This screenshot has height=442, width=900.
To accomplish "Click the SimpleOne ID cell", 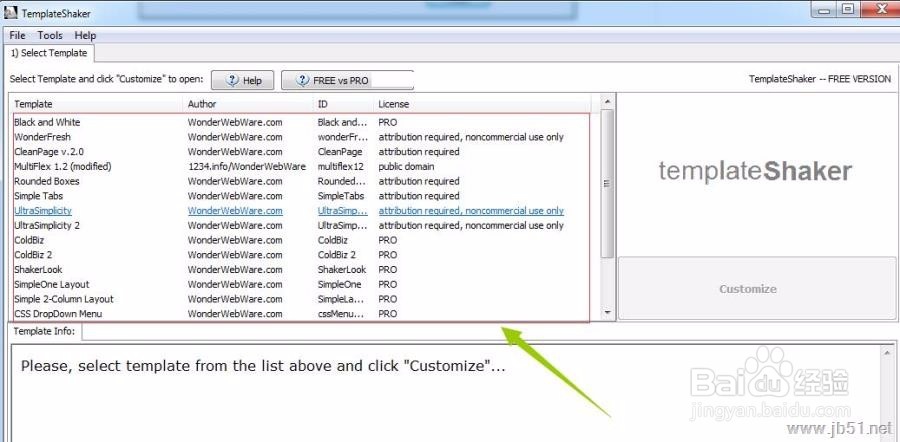I will 340,285.
